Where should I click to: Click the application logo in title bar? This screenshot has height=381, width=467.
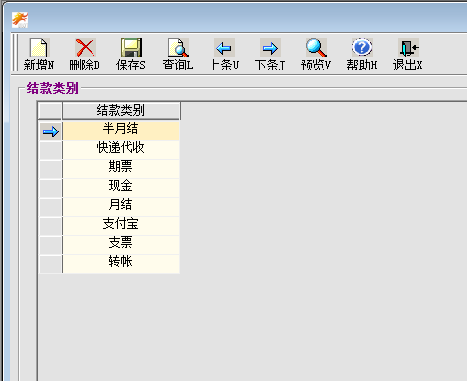(x=20, y=20)
